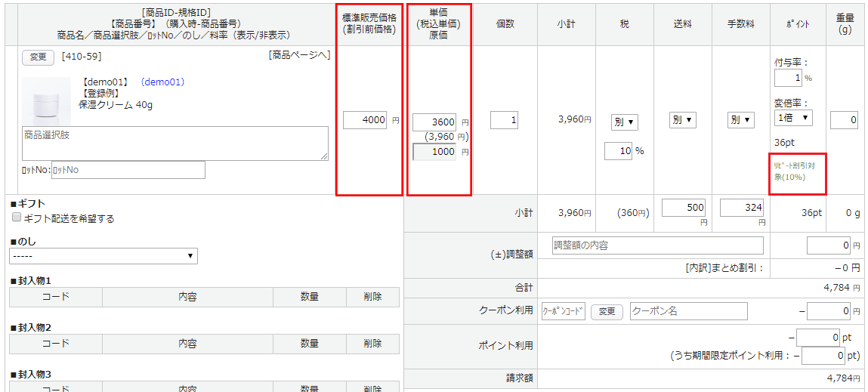Viewport: 868px width, 392px height.
Task: Click the 商品選択肢 text area
Action: point(175,144)
